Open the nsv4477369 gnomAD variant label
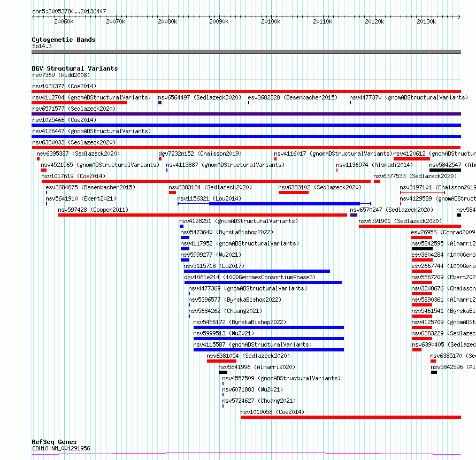 point(248,288)
